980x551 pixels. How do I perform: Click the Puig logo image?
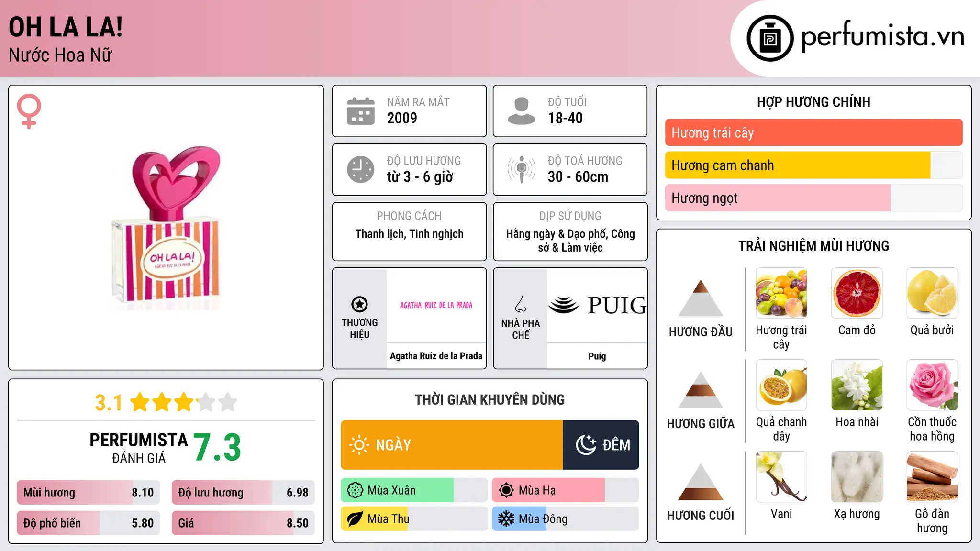(x=597, y=305)
